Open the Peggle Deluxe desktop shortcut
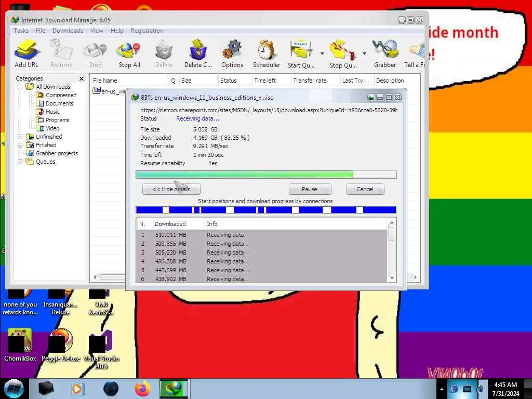The height and width of the screenshot is (399, 532). point(61,345)
